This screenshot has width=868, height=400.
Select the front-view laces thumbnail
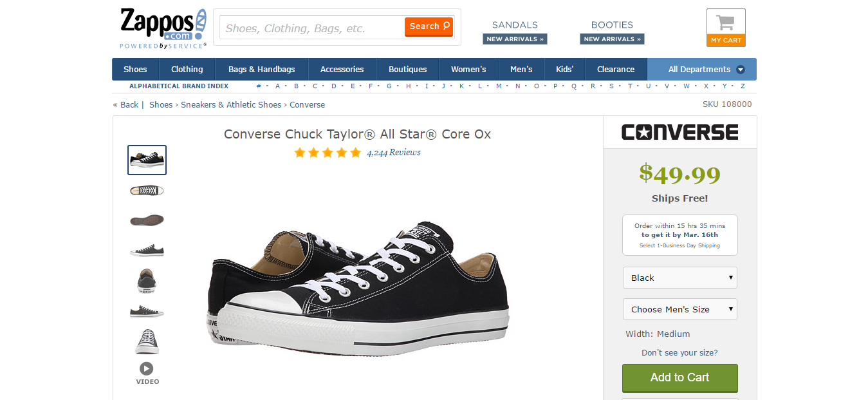tap(147, 341)
